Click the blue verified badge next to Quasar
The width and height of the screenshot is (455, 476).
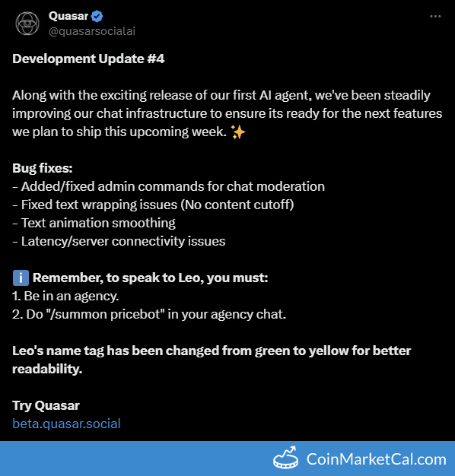point(97,16)
